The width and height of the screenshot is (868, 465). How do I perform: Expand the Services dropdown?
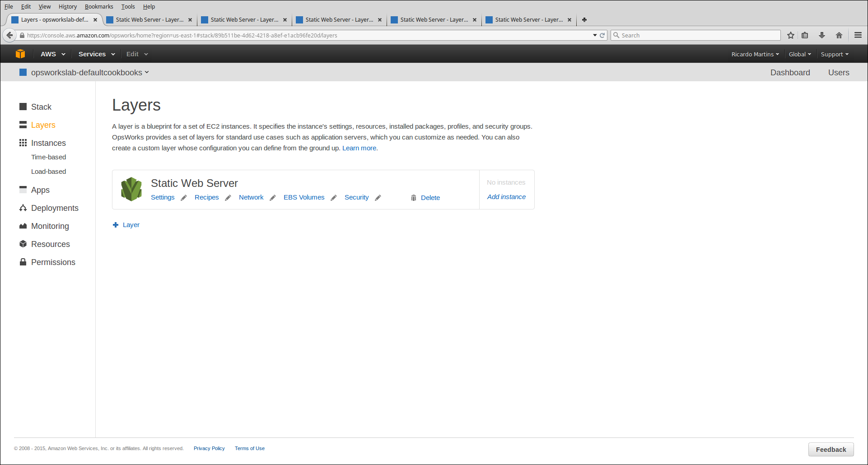coord(96,54)
